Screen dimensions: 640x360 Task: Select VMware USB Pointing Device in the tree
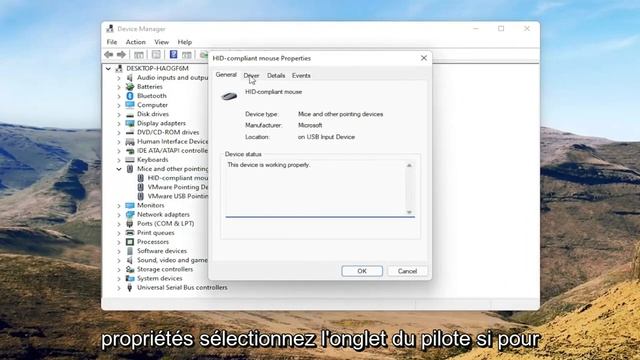[x=178, y=196]
